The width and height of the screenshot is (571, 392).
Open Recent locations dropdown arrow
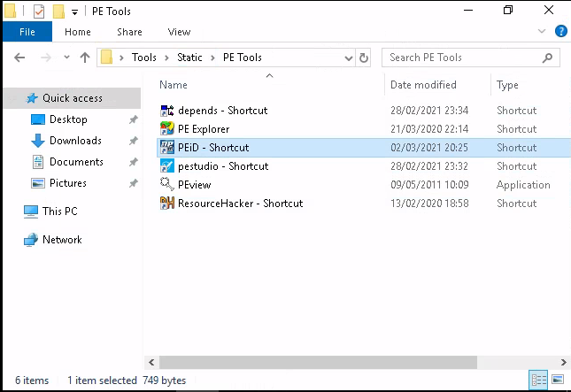click(66, 58)
